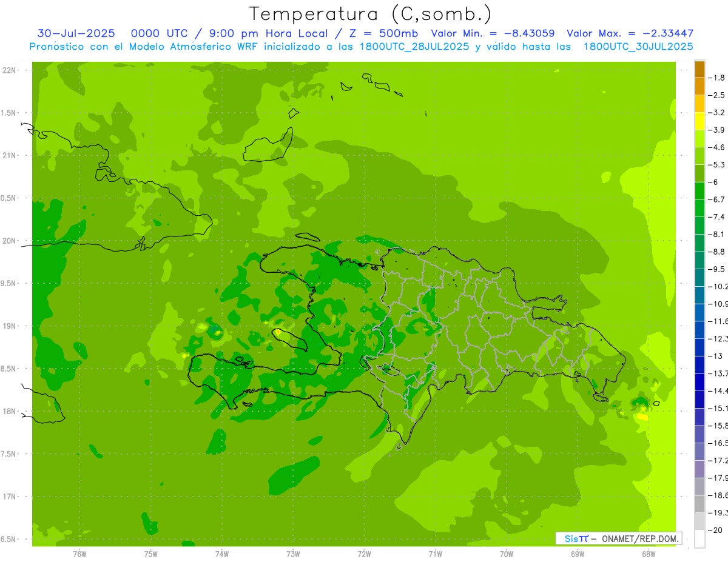Click 'Valor Min. = -8.43059' value
728x562 pixels.
[493, 33]
